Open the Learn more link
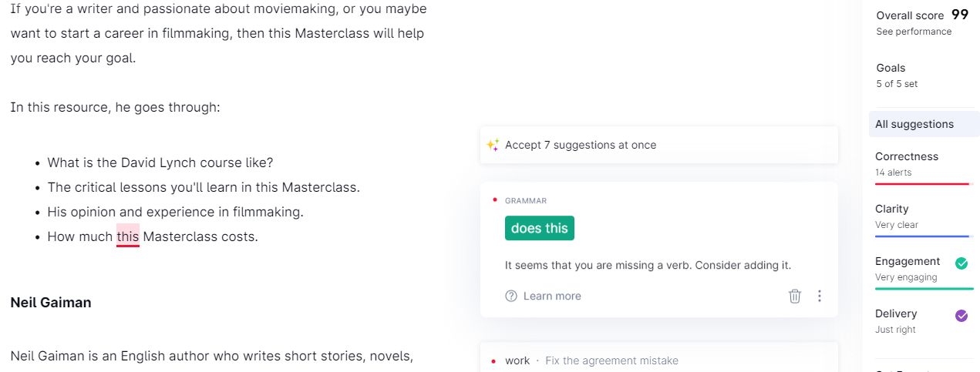Screen dimensions: 980x372 (552, 296)
